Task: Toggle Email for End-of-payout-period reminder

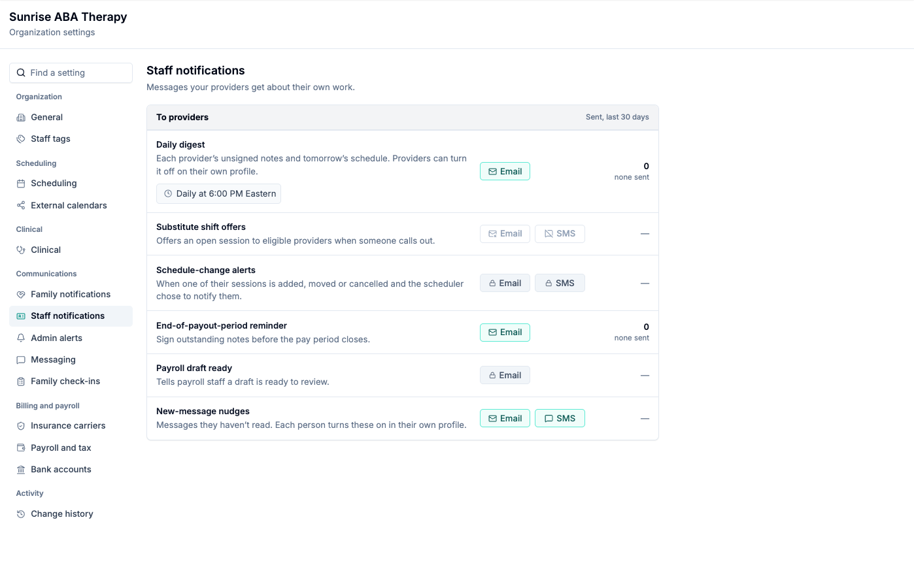Action: tap(505, 333)
